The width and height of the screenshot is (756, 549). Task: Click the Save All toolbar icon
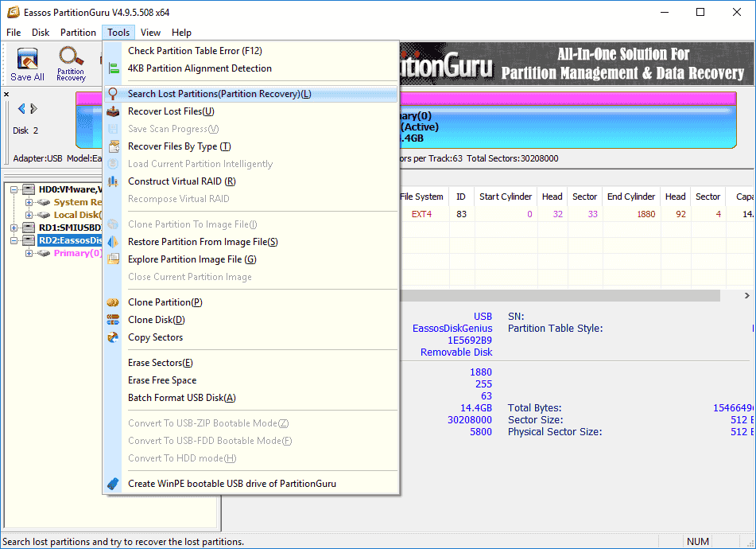28,64
